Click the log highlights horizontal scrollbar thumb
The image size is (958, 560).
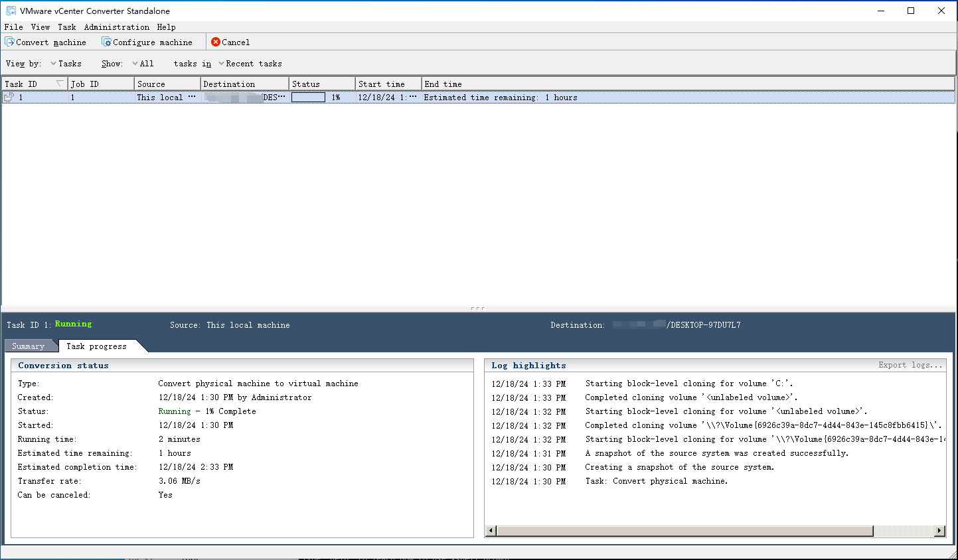(x=684, y=531)
